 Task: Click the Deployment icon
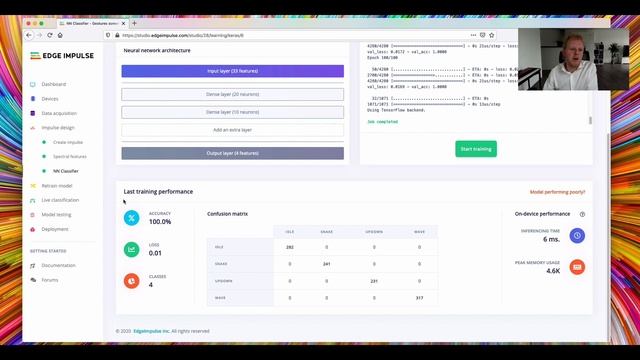pos(33,229)
